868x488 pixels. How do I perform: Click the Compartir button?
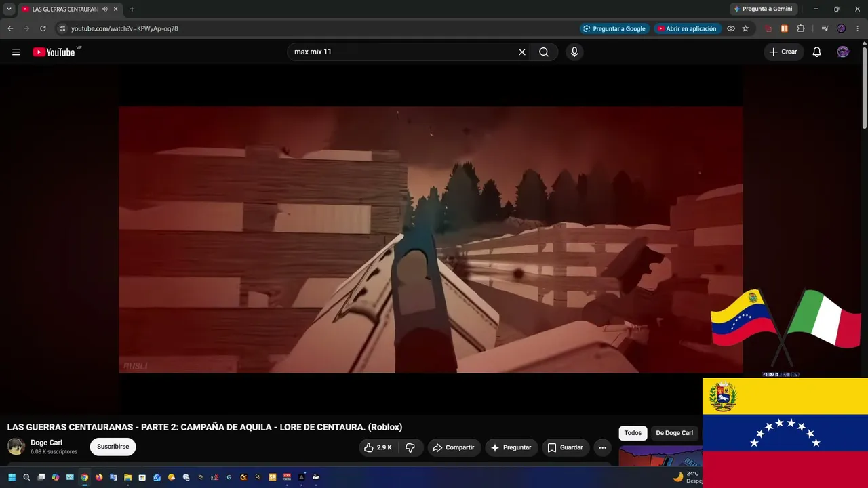pyautogui.click(x=454, y=447)
